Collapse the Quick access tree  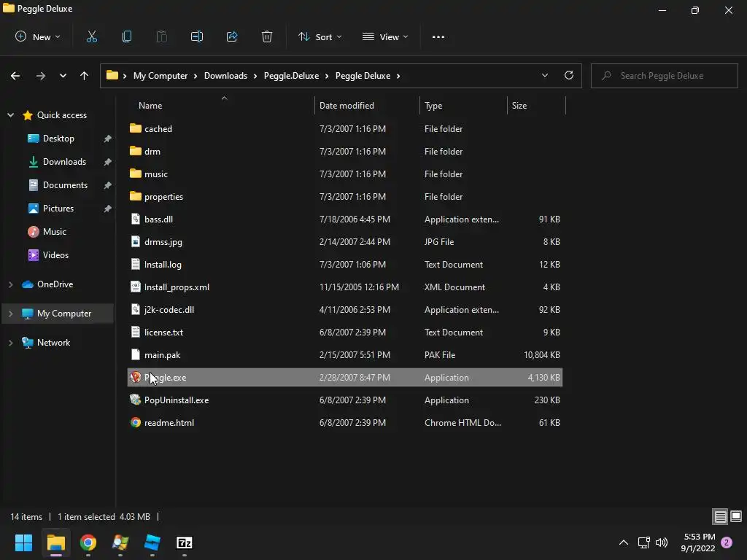coord(10,114)
